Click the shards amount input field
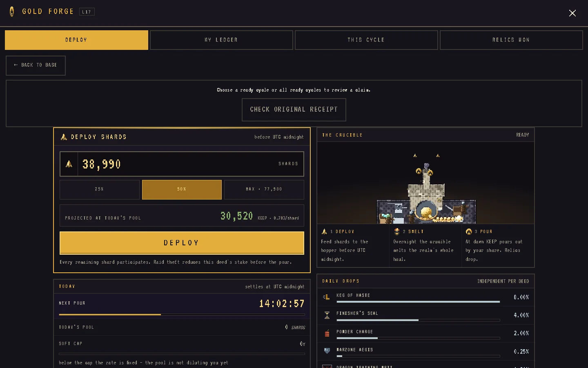The height and width of the screenshot is (368, 588). pos(182,164)
